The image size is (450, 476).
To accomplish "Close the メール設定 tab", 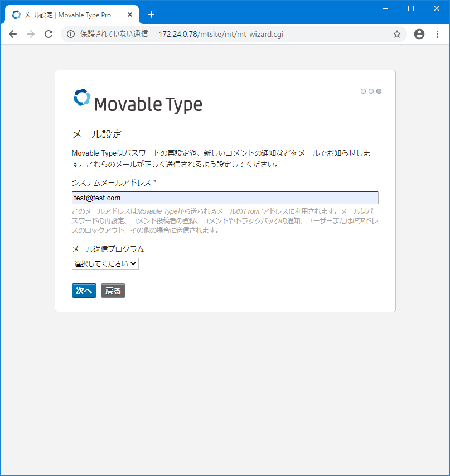I will click(130, 15).
